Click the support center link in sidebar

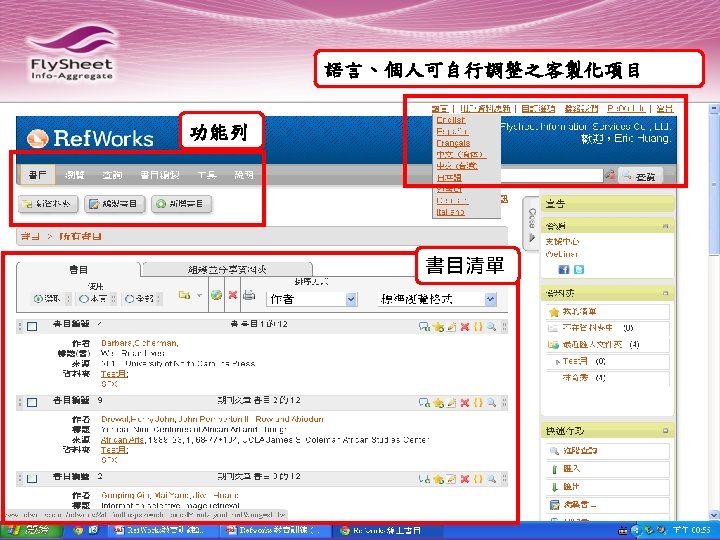(562, 241)
